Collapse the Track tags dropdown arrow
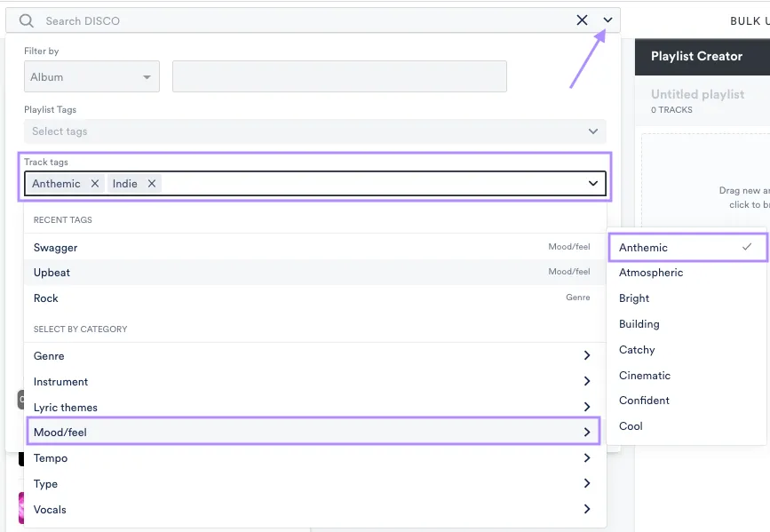This screenshot has width=770, height=532. (x=593, y=184)
